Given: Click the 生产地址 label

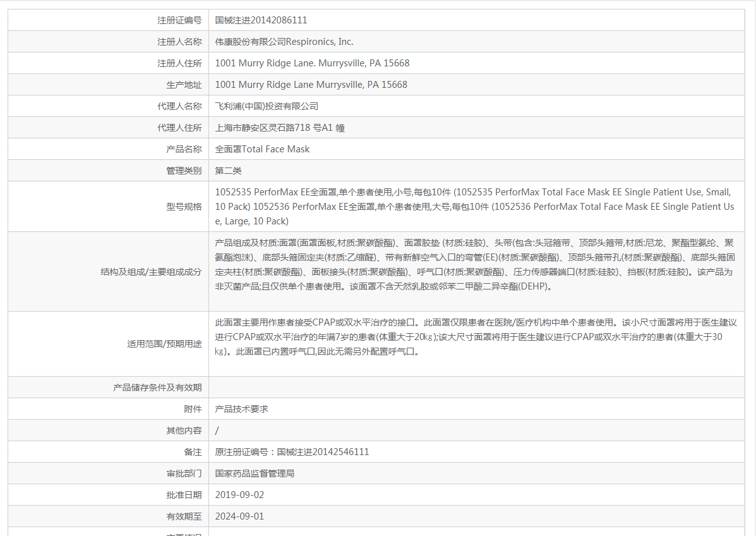Looking at the screenshot, I should pyautogui.click(x=184, y=85).
